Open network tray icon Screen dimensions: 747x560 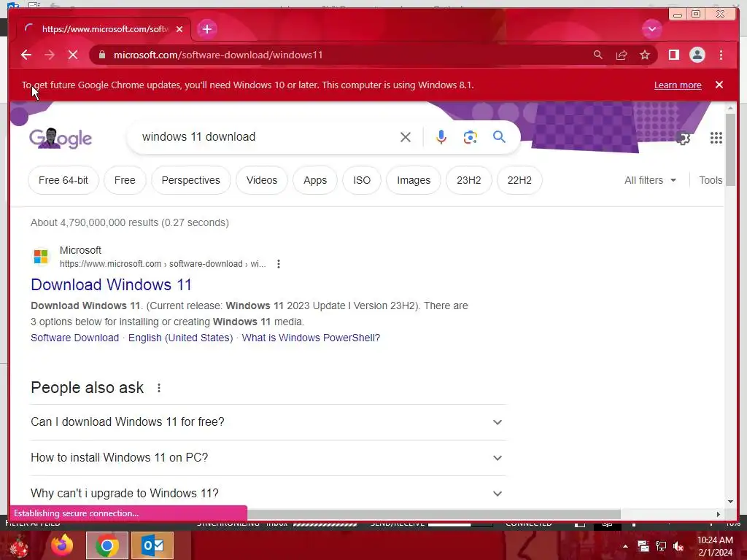click(x=661, y=546)
